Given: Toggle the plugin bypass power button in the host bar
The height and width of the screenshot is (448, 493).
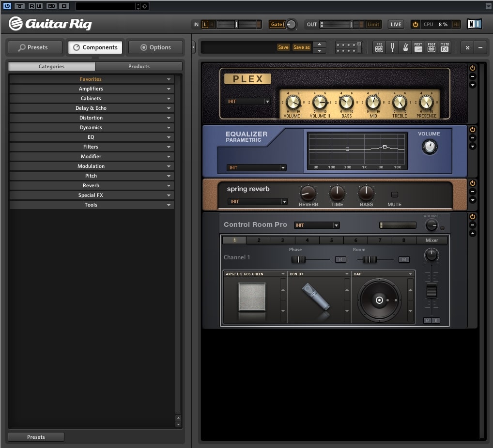Looking at the screenshot, I should (7, 6).
